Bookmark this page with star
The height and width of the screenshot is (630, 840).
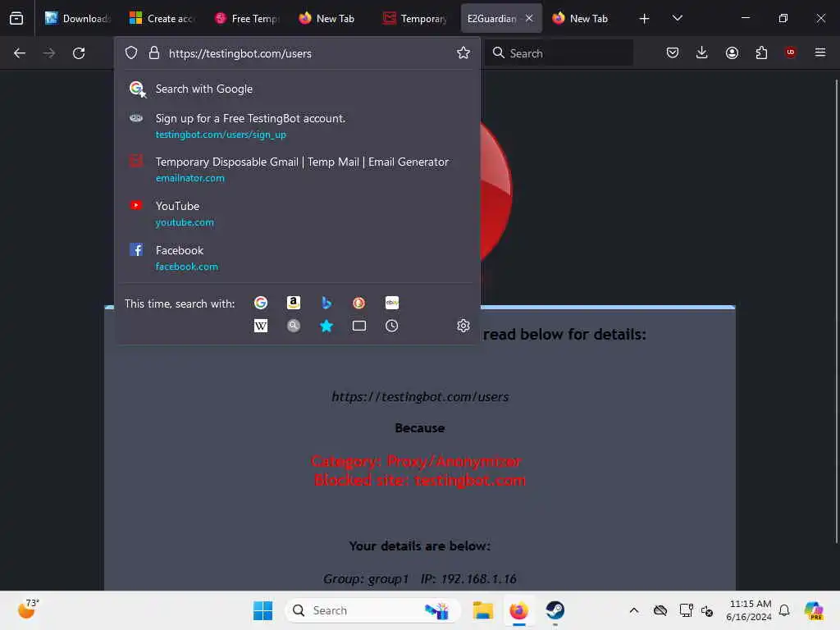[x=463, y=52]
